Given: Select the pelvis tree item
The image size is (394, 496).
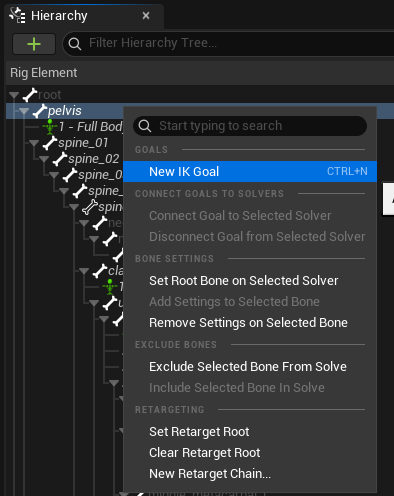Looking at the screenshot, I should tap(65, 111).
